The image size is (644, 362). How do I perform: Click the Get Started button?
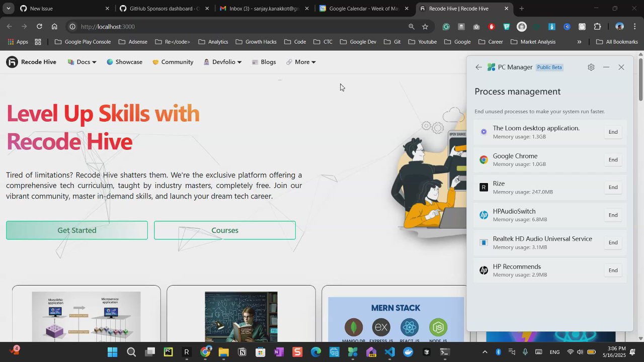77,230
